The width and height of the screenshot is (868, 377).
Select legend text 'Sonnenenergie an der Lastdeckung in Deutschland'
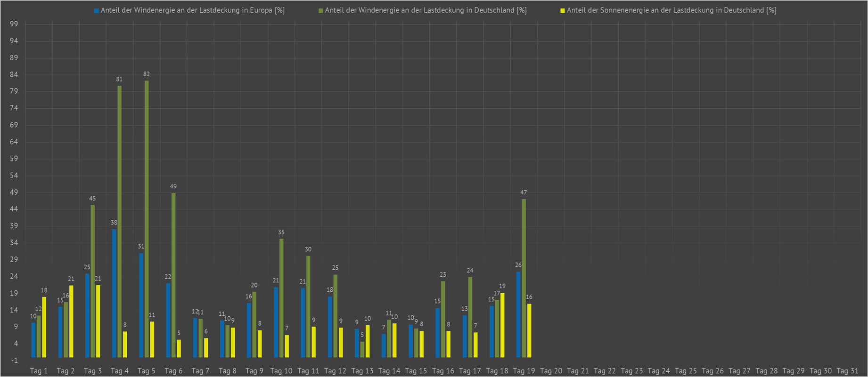[671, 10]
